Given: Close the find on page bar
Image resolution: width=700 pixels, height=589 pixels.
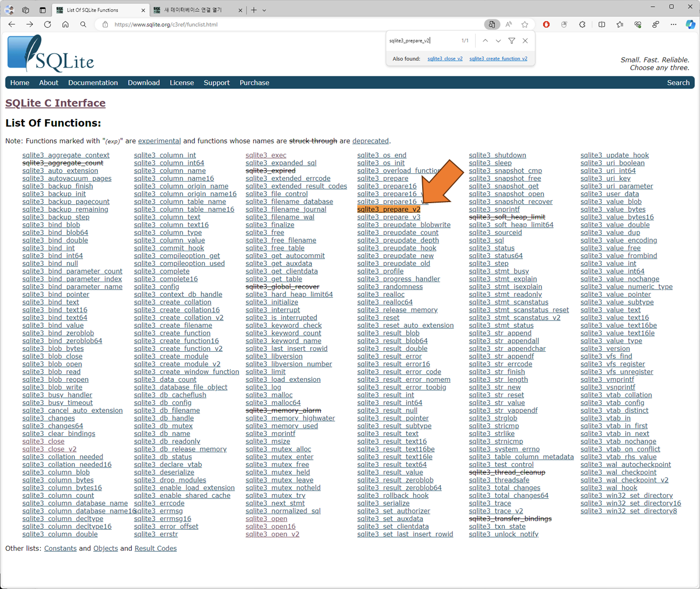Looking at the screenshot, I should (x=525, y=41).
